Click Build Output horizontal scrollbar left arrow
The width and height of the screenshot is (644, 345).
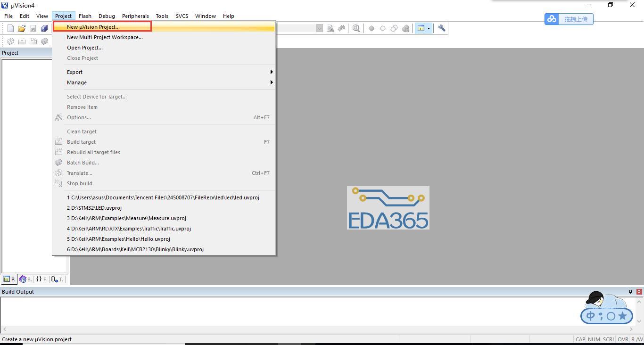pyautogui.click(x=5, y=329)
